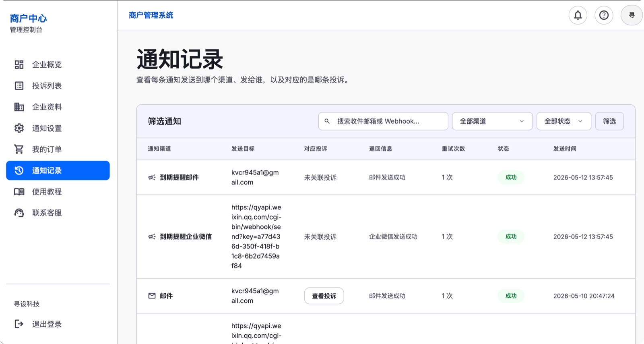Open the help question mark icon
This screenshot has width=644, height=344.
point(604,15)
